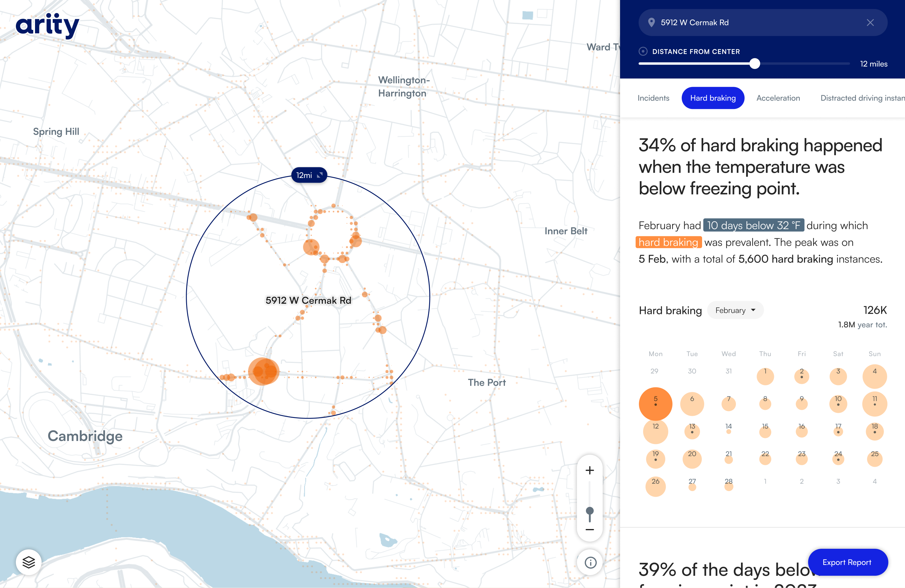Click the location pin icon in the search field
The height and width of the screenshot is (588, 905).
652,22
